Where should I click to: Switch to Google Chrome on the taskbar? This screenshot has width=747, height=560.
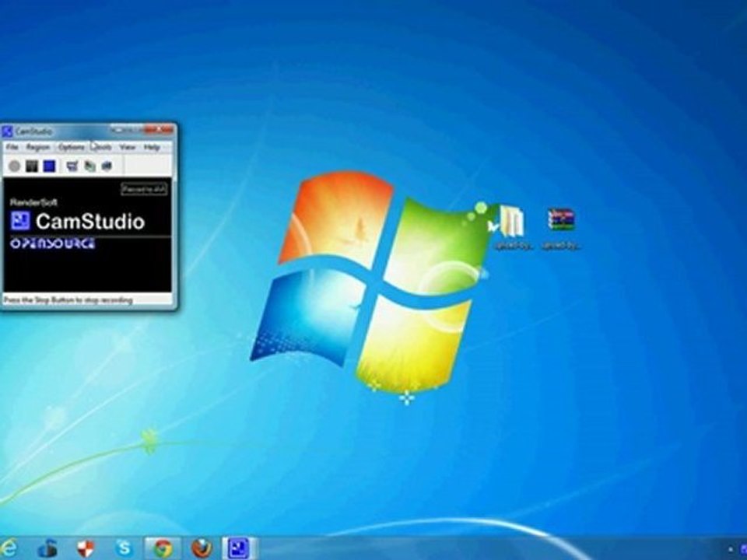163,548
